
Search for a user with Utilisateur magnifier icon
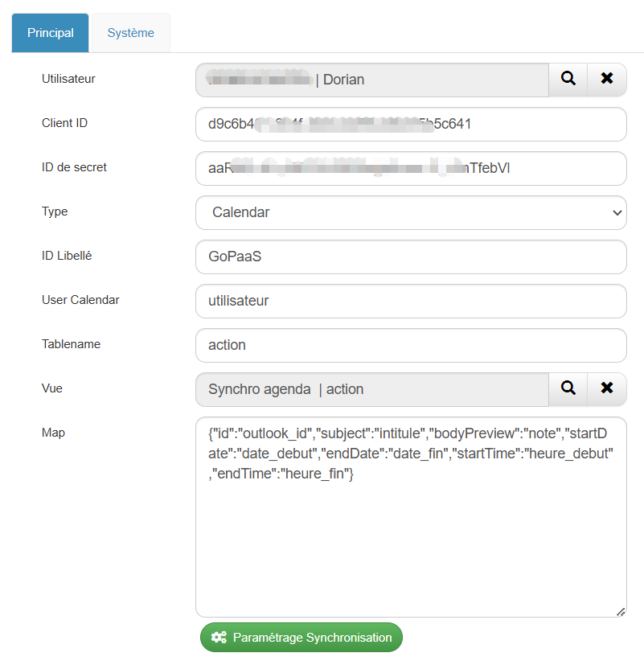point(568,80)
